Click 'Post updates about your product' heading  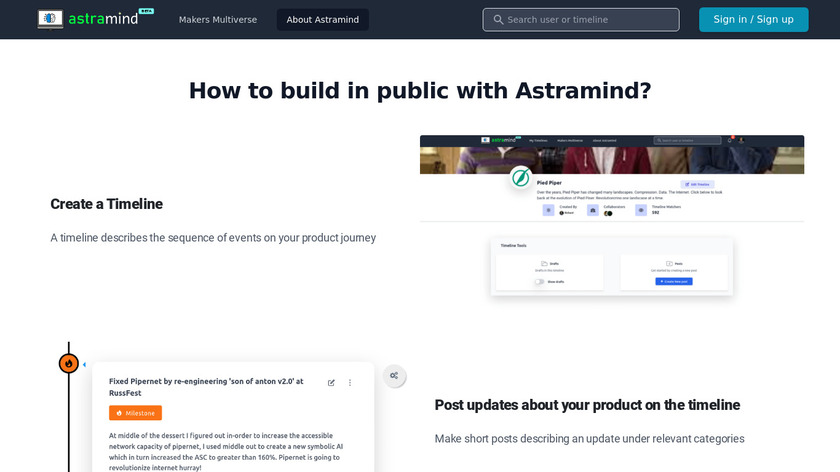(587, 404)
